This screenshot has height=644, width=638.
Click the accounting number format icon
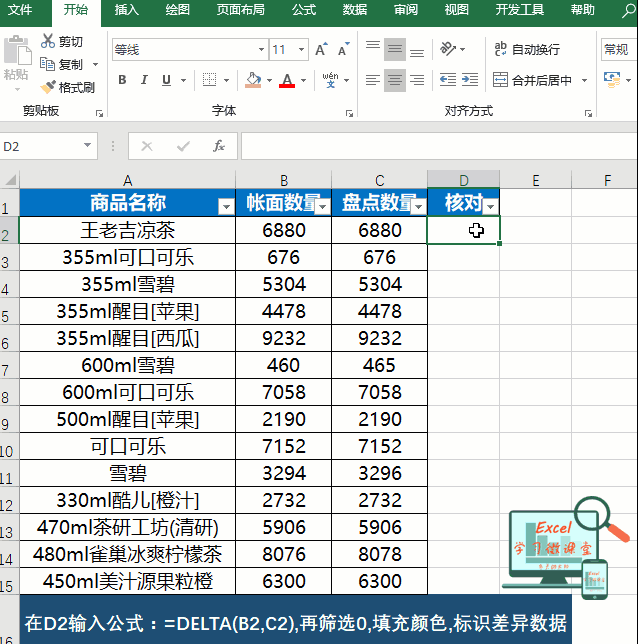pos(612,80)
